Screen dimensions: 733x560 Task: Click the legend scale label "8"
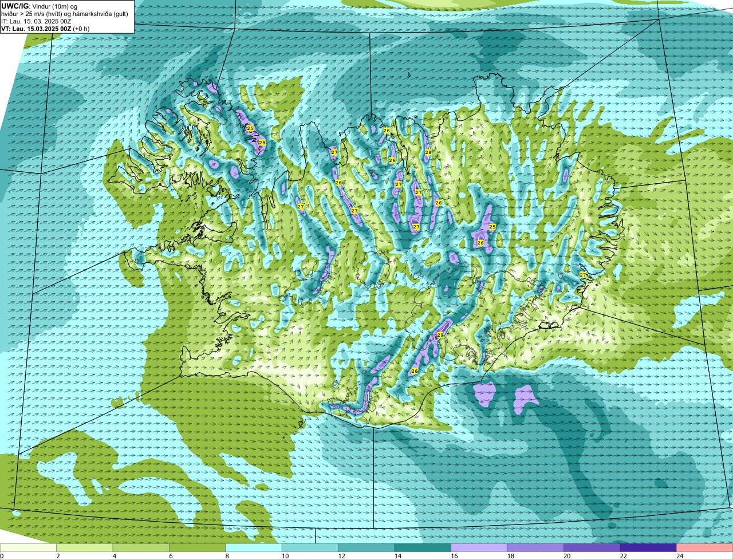coord(227,556)
